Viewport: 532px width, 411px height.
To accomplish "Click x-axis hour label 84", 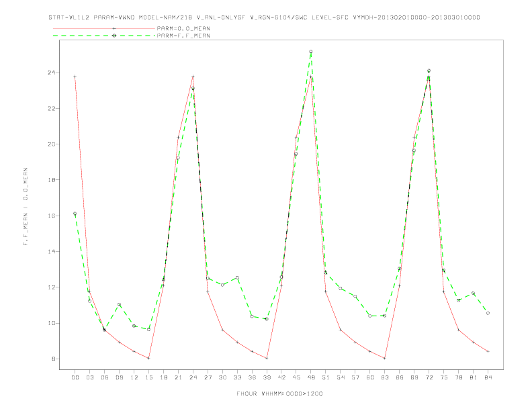I will (488, 377).
